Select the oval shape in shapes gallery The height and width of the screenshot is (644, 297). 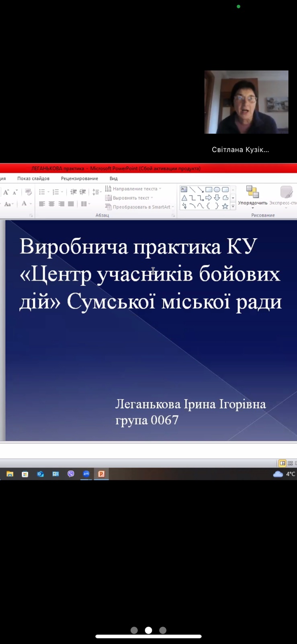pyautogui.click(x=217, y=190)
